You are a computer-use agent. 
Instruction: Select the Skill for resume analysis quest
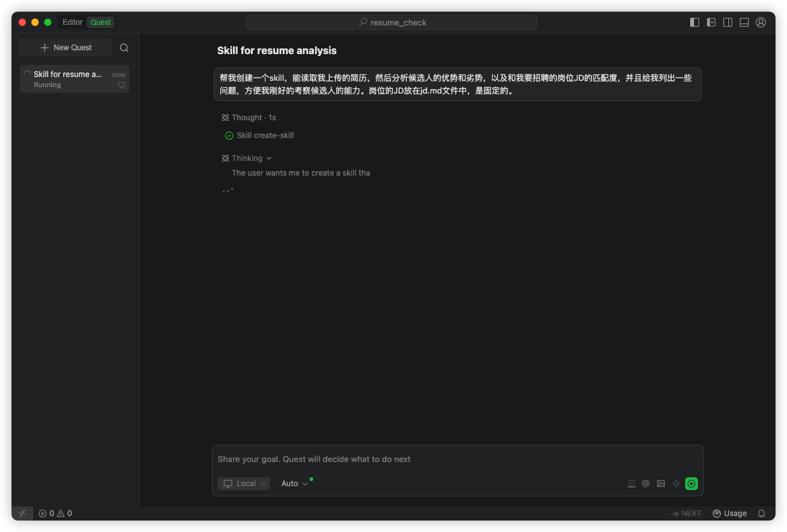tap(74, 79)
